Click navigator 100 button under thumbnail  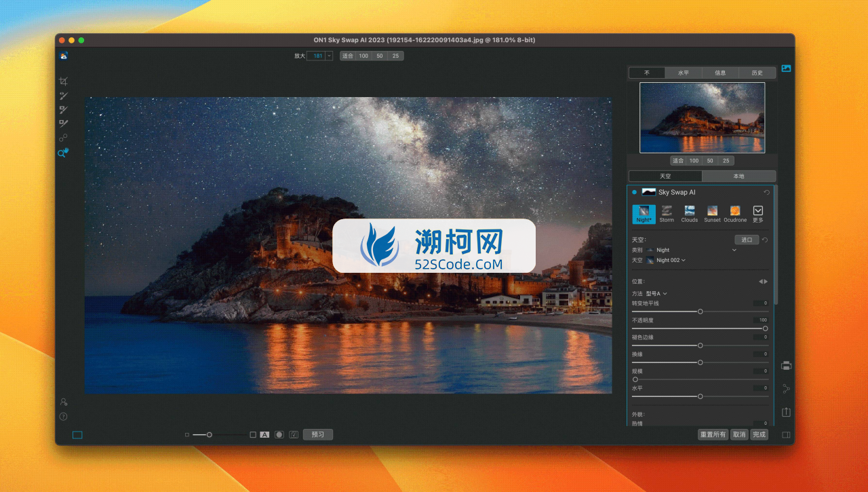point(694,161)
